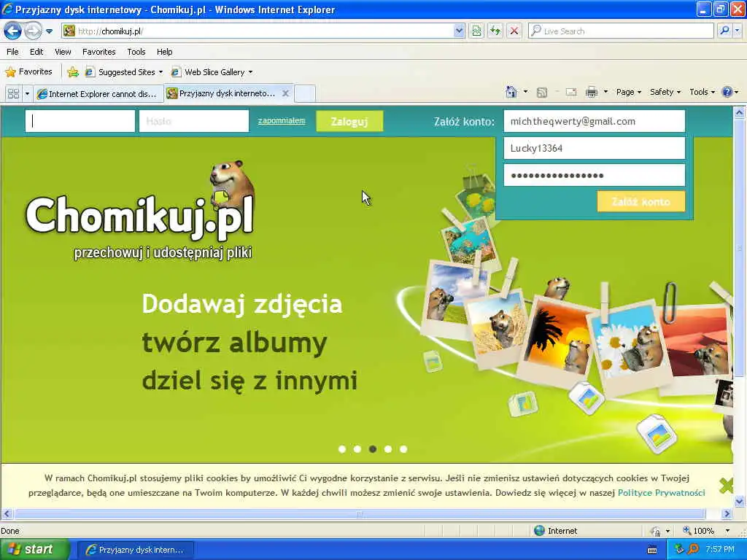Click the vertical scrollbar up arrow

[x=740, y=113]
